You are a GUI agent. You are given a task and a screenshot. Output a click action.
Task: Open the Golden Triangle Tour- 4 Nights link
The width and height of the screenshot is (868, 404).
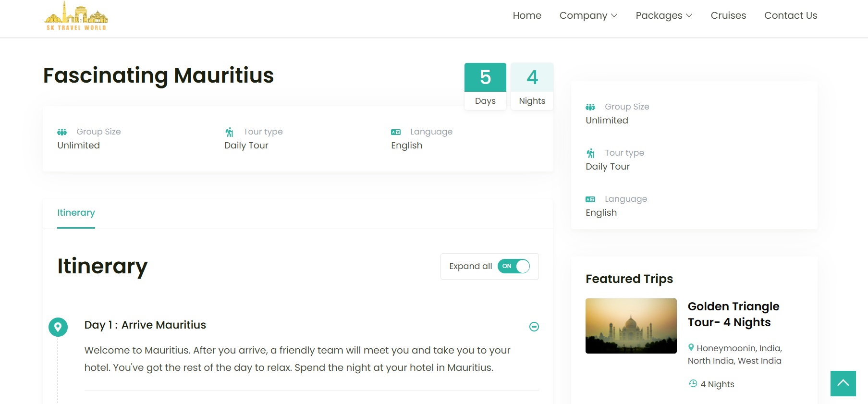point(733,314)
